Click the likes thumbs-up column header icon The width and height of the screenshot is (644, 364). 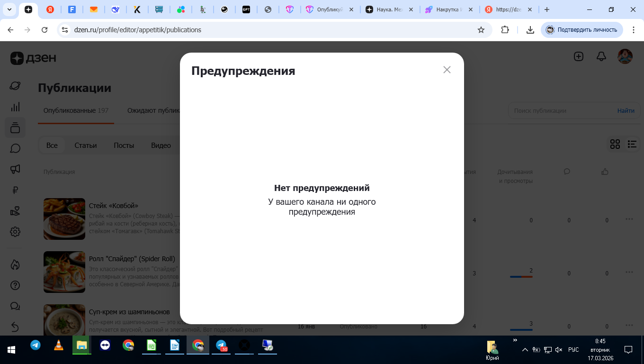pos(605,172)
